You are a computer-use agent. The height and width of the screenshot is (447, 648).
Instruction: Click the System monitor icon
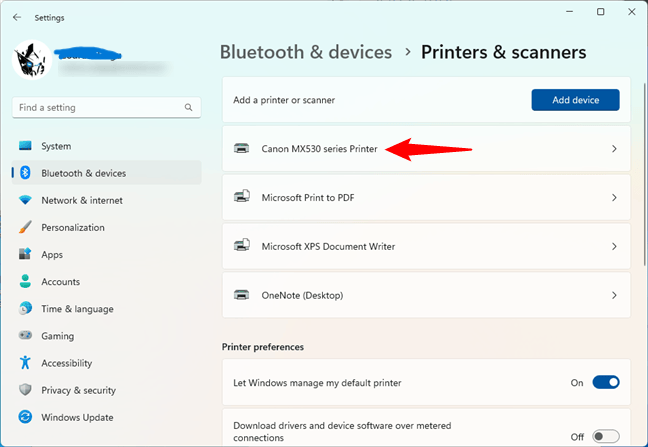[x=25, y=146]
